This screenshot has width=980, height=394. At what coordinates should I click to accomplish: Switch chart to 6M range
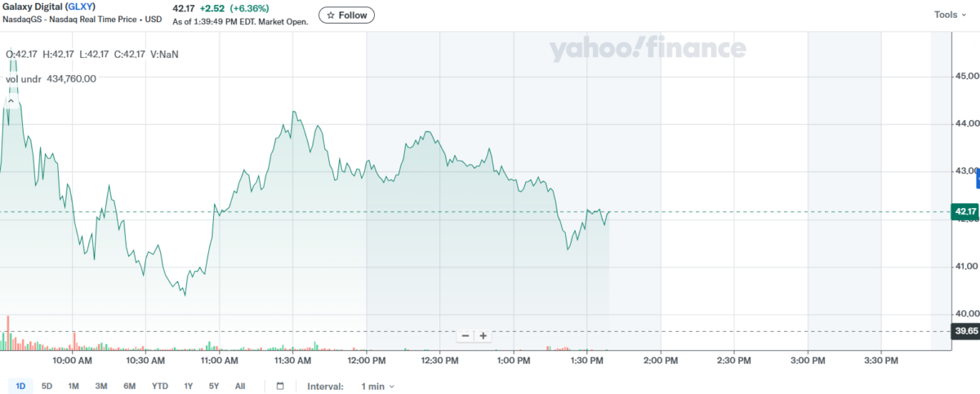pos(129,386)
